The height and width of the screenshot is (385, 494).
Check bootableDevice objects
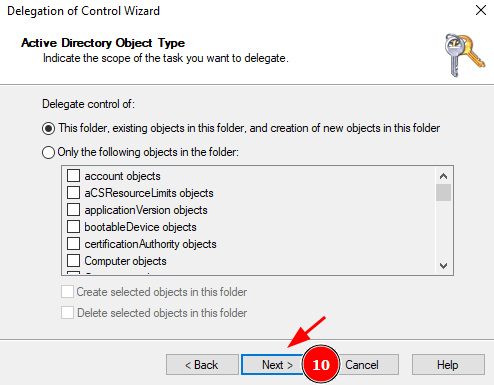point(73,226)
